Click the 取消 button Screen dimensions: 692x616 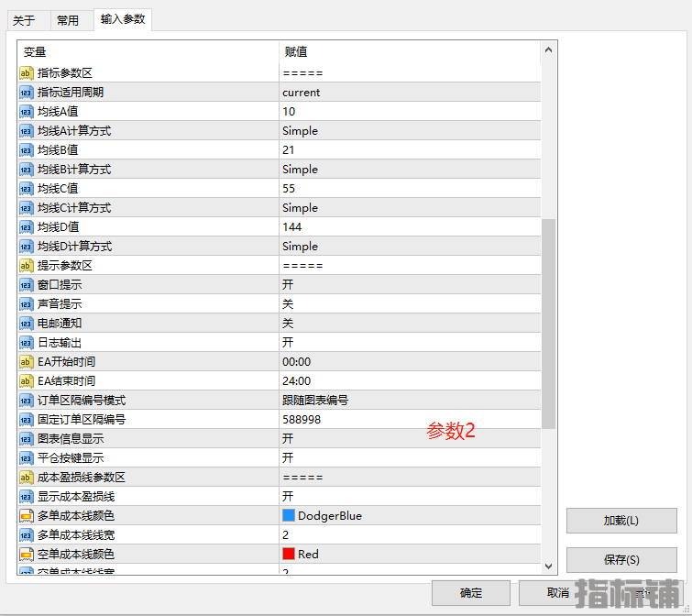558,592
